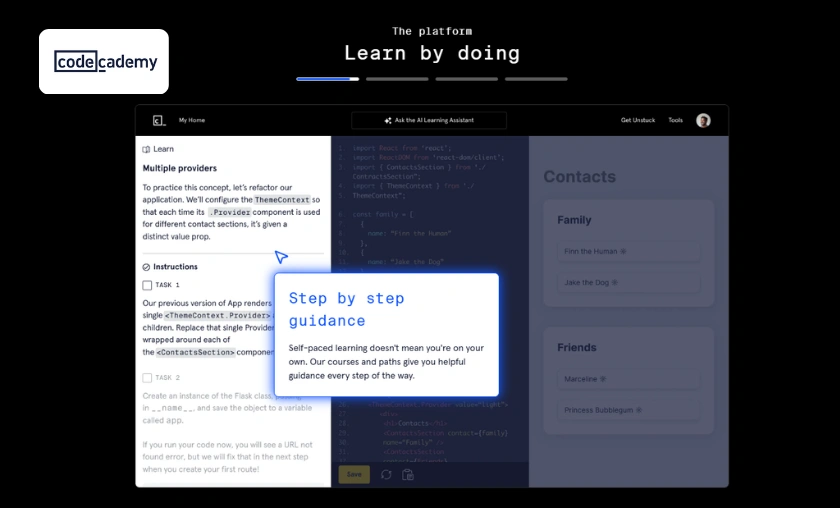Select the fourth carousel progress bar
The width and height of the screenshot is (840, 508).
(536, 79)
